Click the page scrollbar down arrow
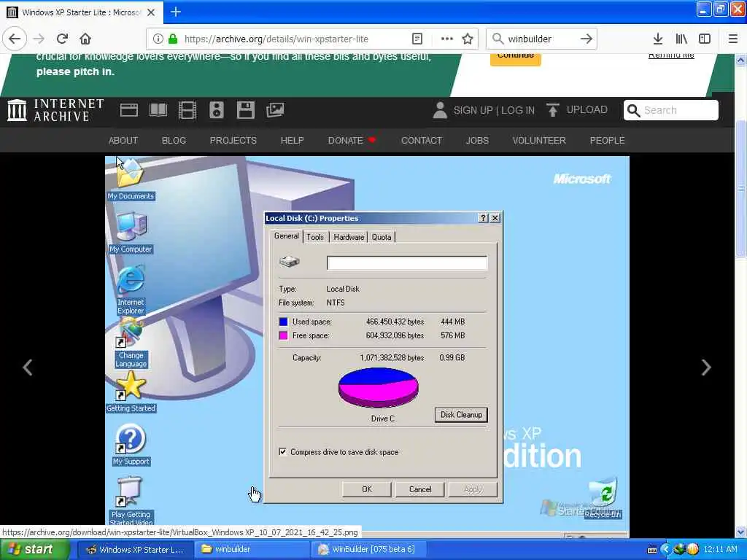 point(740,532)
